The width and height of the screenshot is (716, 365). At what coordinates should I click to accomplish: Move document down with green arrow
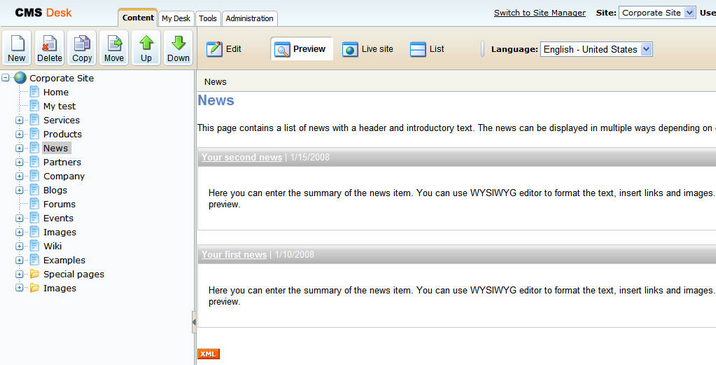pyautogui.click(x=178, y=48)
